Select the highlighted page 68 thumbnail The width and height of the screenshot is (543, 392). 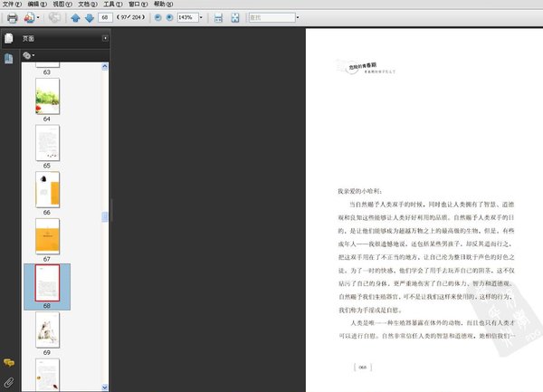pos(47,283)
